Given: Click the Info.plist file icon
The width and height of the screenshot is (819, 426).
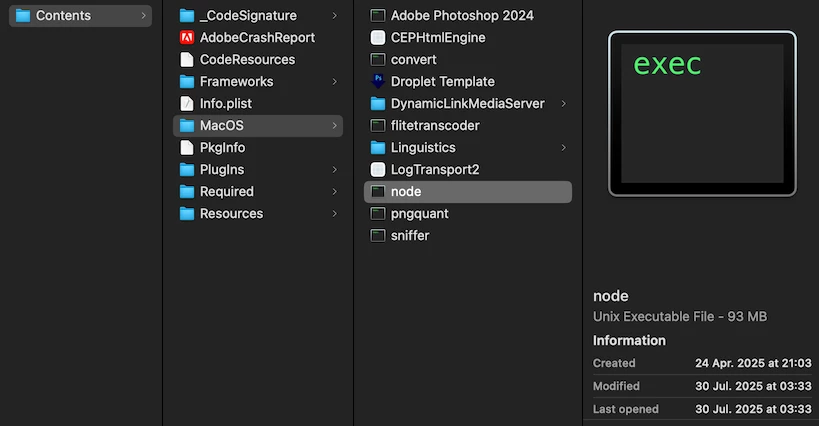Looking at the screenshot, I should (x=187, y=104).
